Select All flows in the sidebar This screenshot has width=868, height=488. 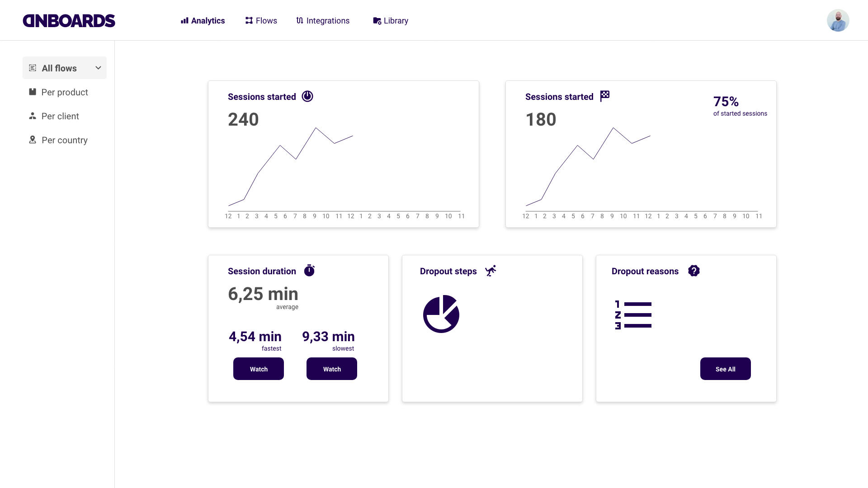[x=59, y=68]
